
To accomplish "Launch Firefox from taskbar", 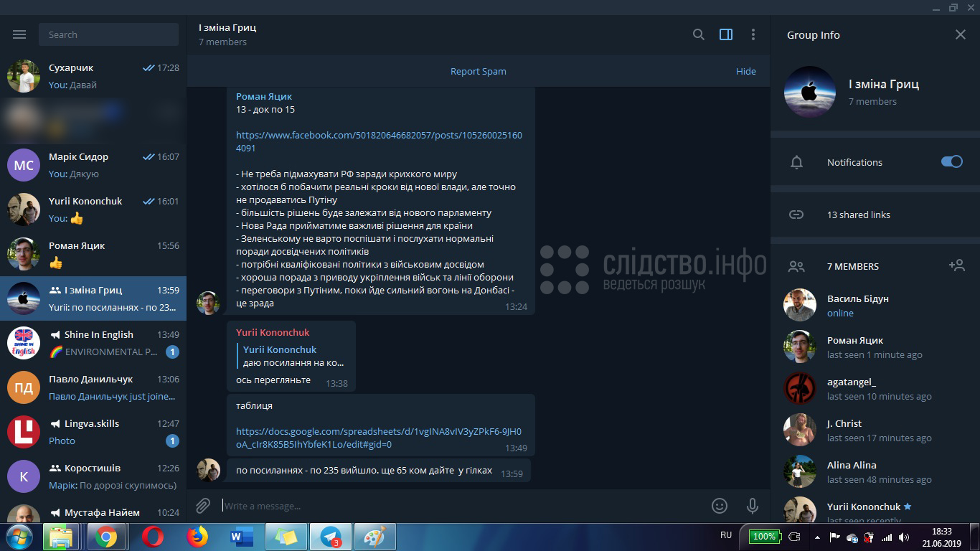I will pyautogui.click(x=197, y=537).
